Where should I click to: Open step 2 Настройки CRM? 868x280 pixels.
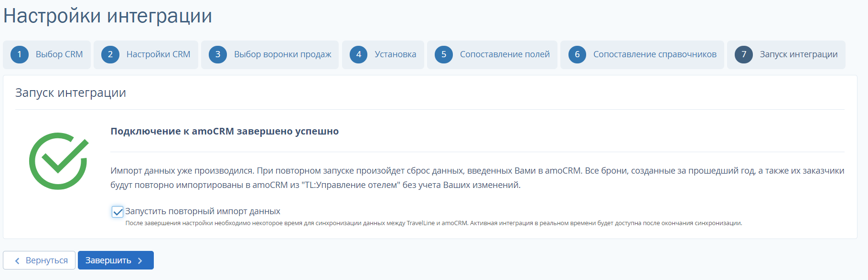tap(146, 55)
